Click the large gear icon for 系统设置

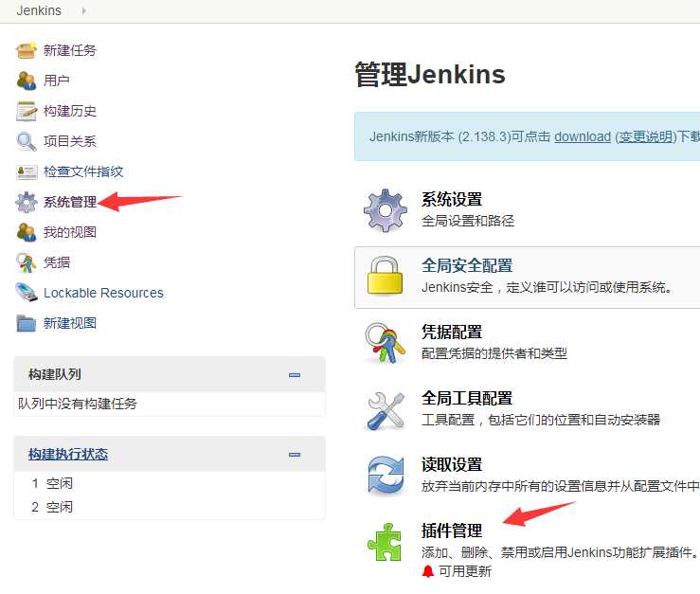(385, 210)
